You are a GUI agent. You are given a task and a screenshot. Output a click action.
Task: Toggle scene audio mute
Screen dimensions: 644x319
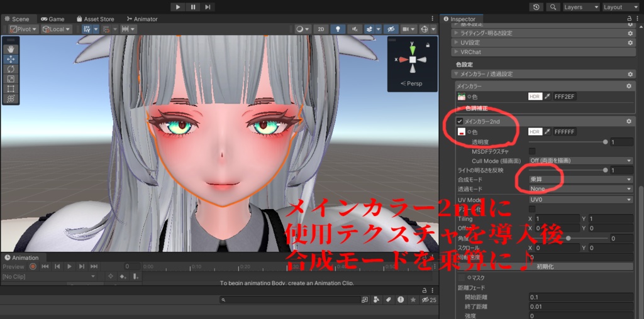click(355, 29)
